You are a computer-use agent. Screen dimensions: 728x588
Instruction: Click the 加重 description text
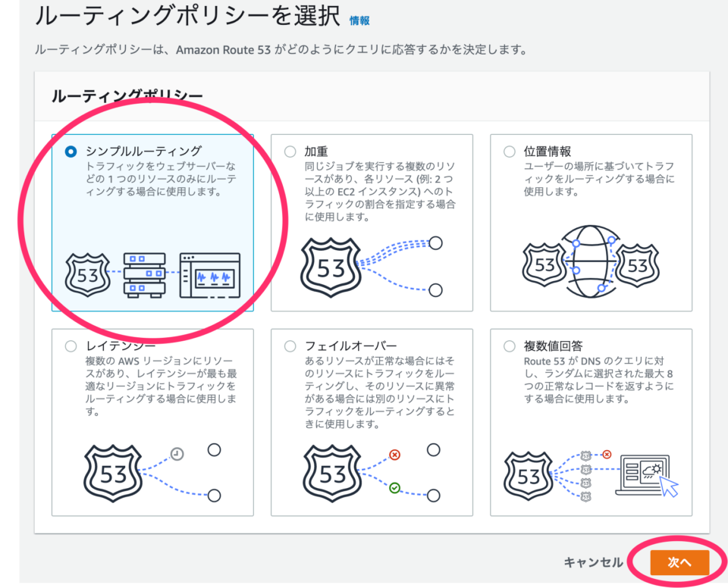click(x=380, y=192)
